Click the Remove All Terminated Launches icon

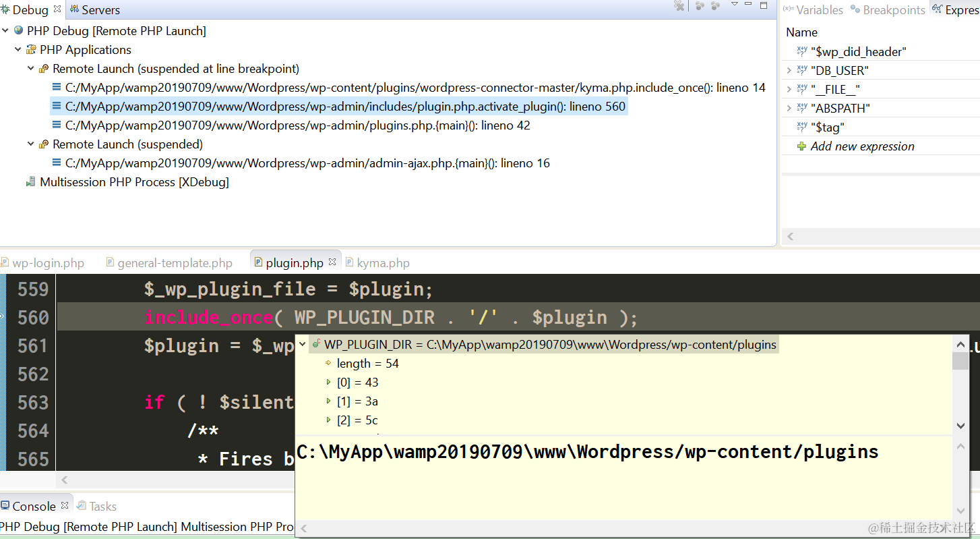click(x=679, y=6)
